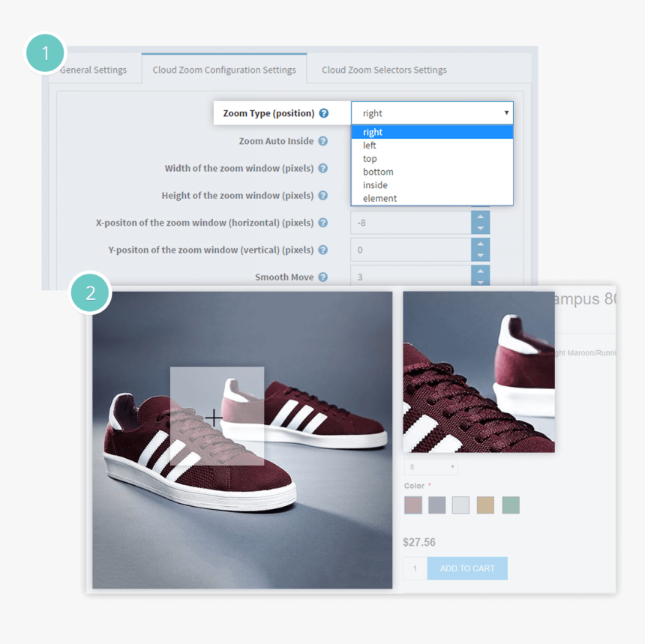Screen dimensions: 645x644
Task: Click help icon next to Zoom Type (position)
Action: point(323,113)
